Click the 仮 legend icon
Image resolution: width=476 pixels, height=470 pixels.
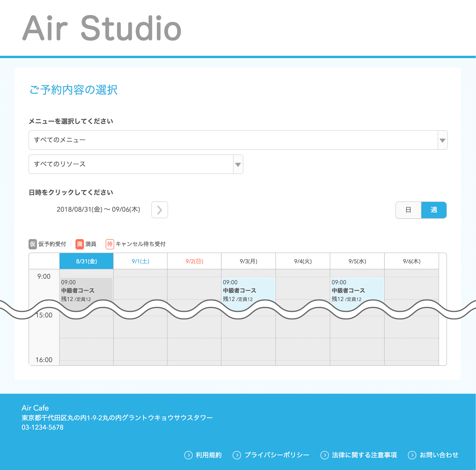(33, 244)
